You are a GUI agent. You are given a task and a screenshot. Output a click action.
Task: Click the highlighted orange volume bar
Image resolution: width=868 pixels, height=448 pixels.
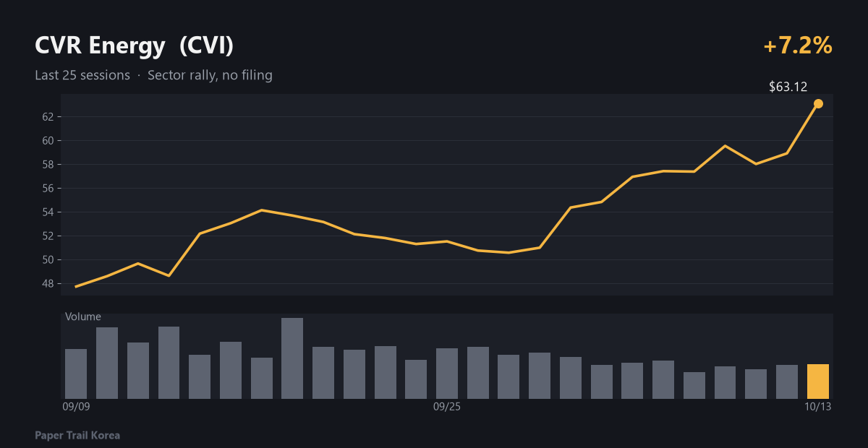coord(818,382)
